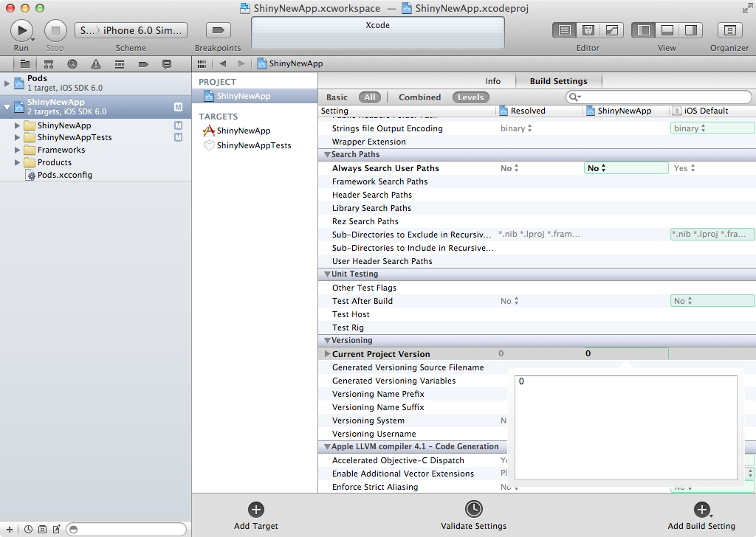
Task: Collapse the Apple LLVM compiler Code Generation section
Action: (327, 447)
